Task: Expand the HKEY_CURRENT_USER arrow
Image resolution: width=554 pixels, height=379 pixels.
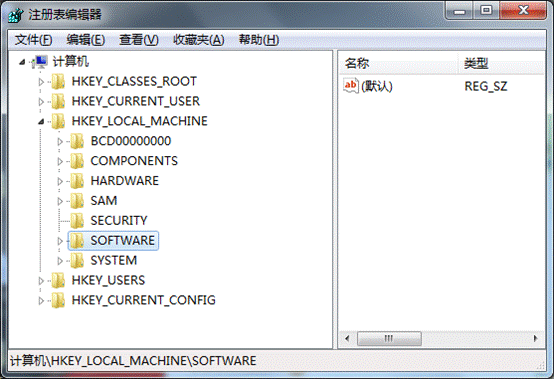Action: [41, 102]
